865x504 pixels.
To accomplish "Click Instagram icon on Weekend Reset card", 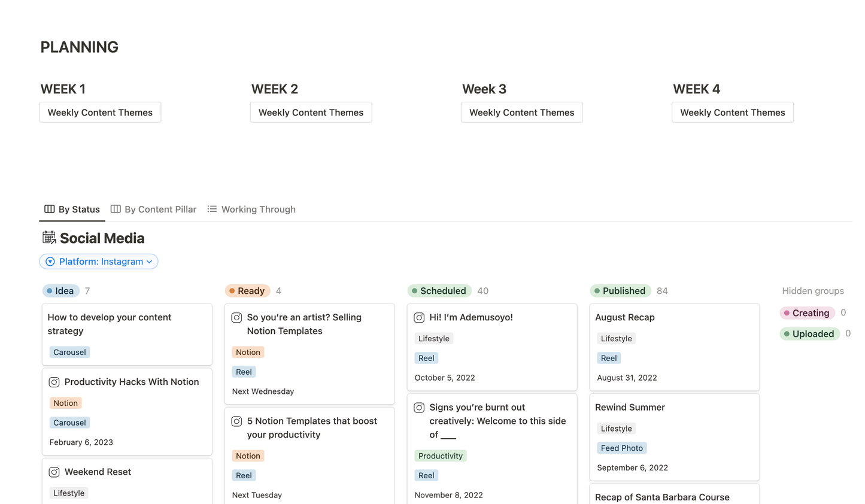I will pos(54,472).
